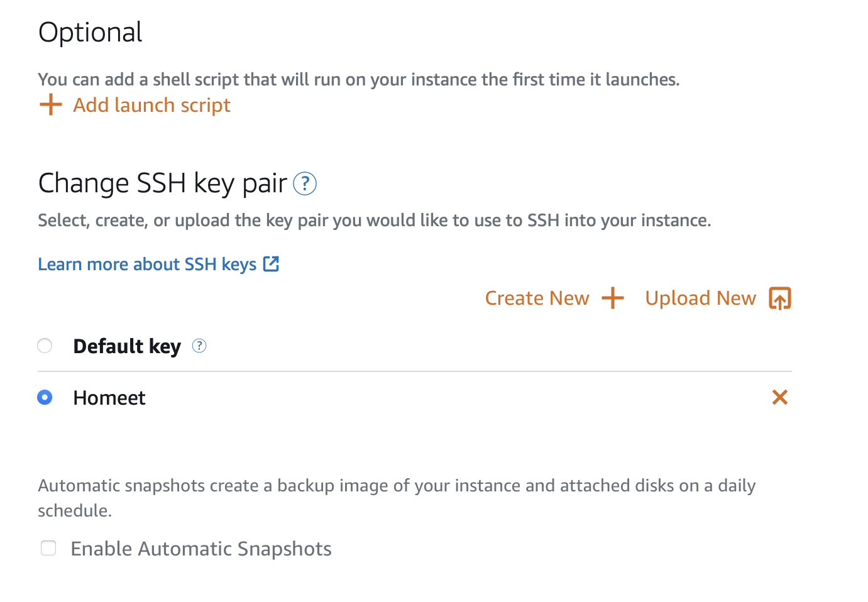
Task: Click the plus icon beside Create New
Action: point(612,298)
